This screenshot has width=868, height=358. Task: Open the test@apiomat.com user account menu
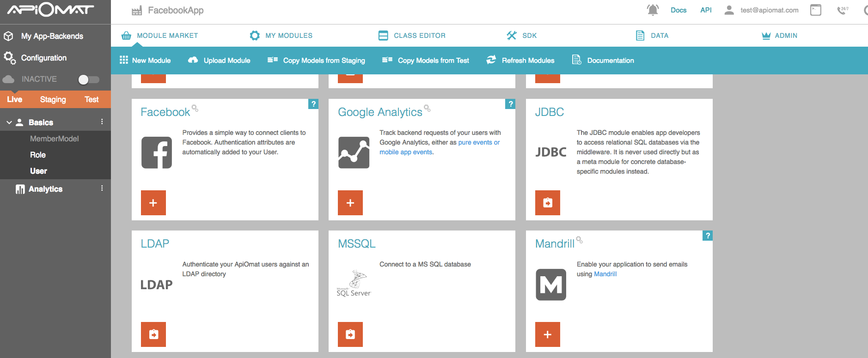coord(761,10)
